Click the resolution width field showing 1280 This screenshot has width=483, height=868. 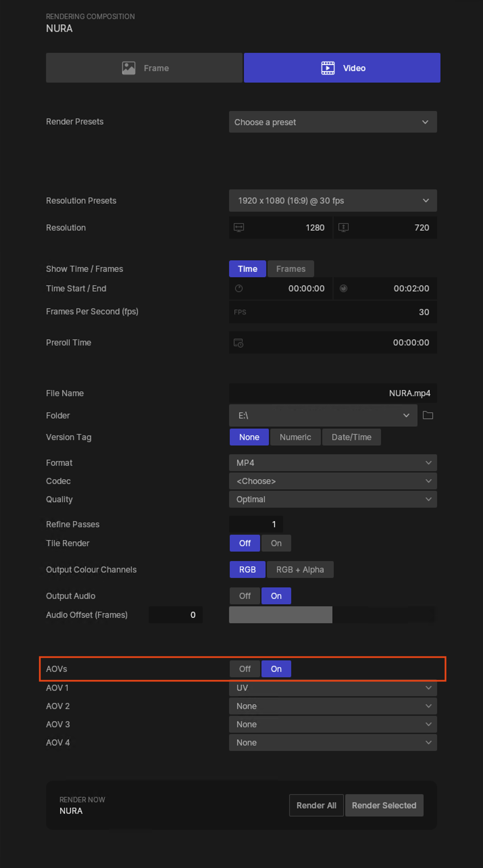pos(281,227)
